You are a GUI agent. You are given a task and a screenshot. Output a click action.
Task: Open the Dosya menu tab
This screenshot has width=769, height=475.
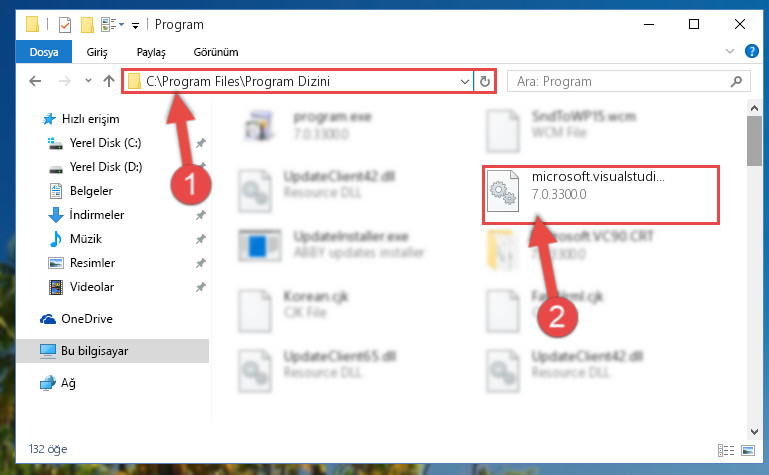pyautogui.click(x=44, y=52)
